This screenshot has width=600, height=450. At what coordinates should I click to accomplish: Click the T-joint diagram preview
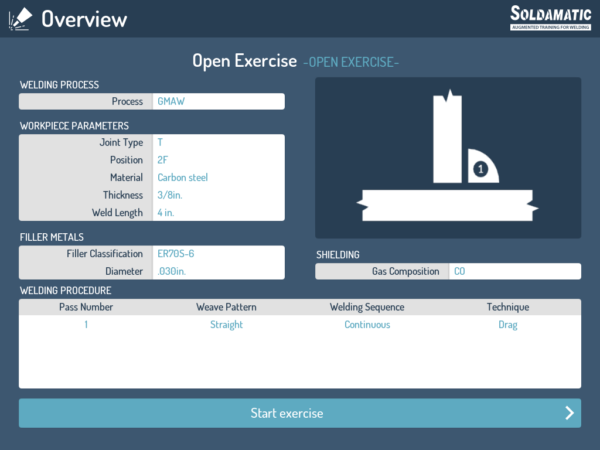click(447, 158)
